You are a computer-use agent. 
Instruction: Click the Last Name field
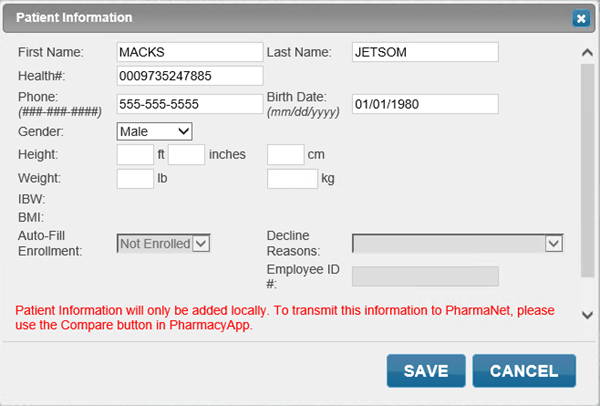[x=425, y=51]
